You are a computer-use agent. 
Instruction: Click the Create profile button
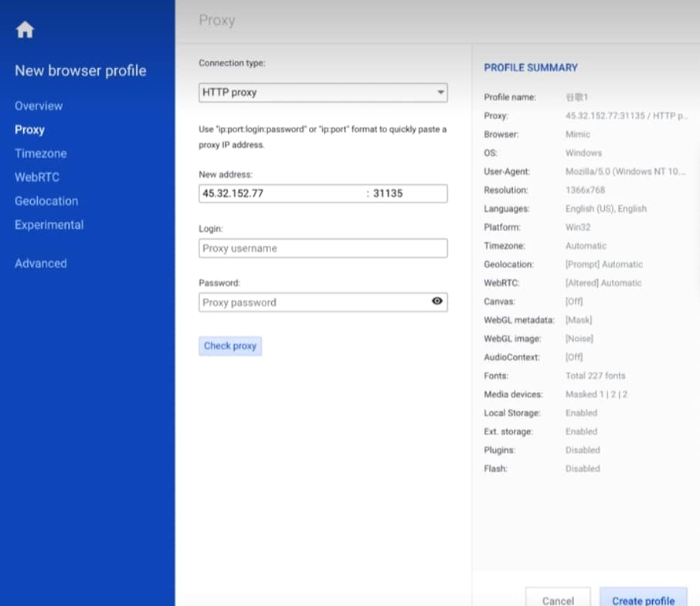click(x=644, y=598)
